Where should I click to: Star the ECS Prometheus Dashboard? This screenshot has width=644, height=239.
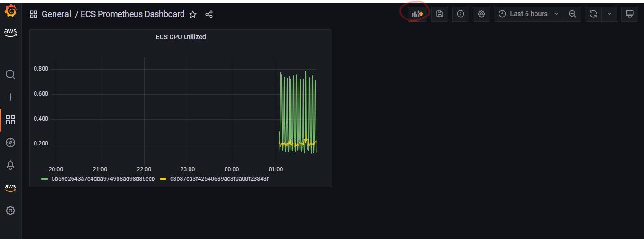tap(193, 14)
